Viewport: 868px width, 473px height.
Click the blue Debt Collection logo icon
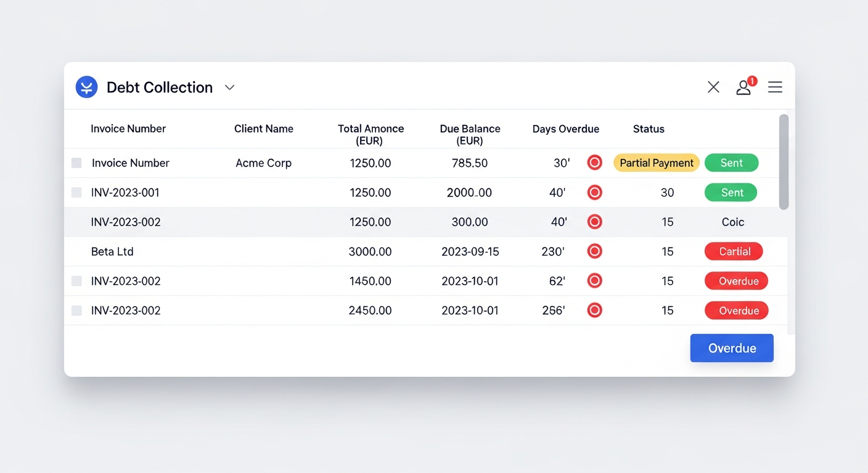click(x=87, y=87)
